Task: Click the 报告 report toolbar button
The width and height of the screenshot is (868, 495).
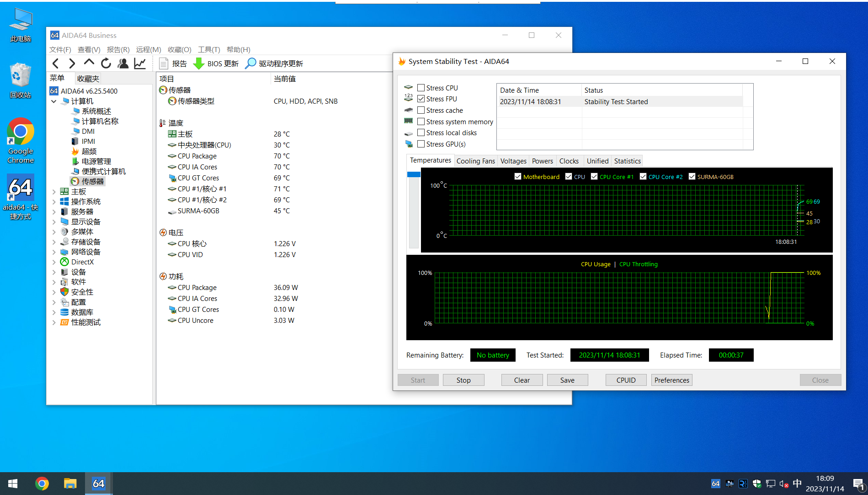Action: point(173,63)
